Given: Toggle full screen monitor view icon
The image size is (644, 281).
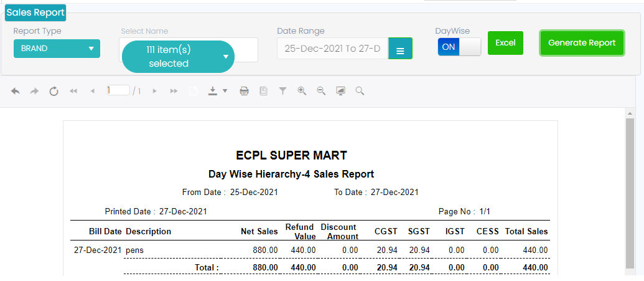Looking at the screenshot, I should click(340, 91).
